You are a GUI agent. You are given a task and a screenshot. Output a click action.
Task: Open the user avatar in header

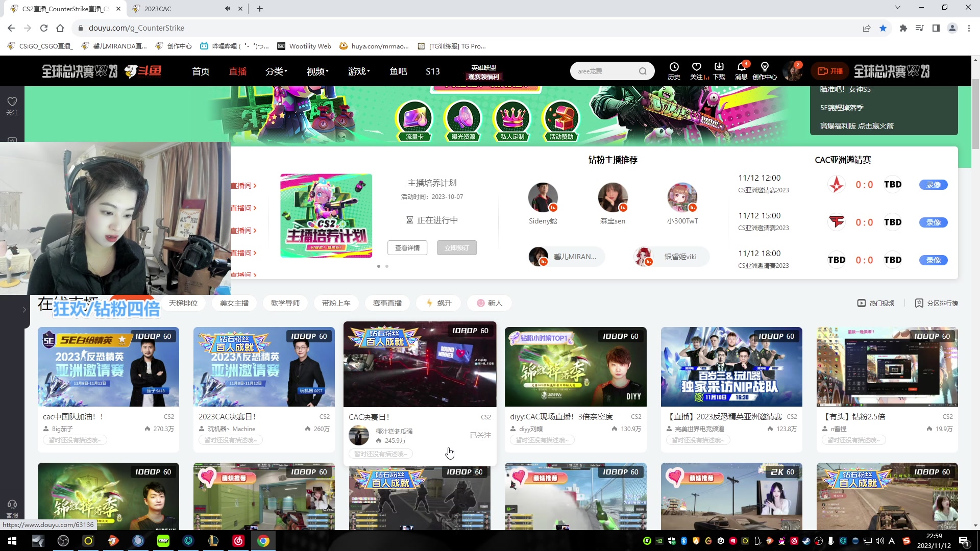click(x=793, y=71)
